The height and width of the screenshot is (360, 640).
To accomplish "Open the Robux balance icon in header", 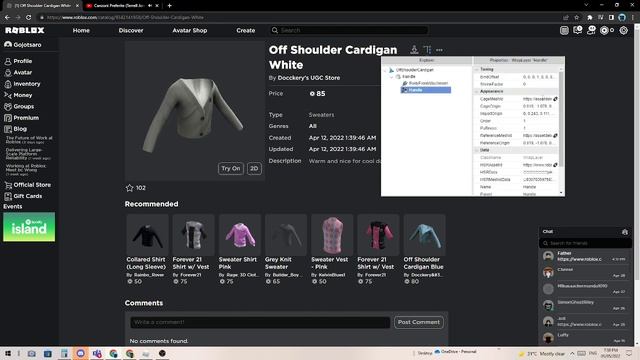I will 604,30.
